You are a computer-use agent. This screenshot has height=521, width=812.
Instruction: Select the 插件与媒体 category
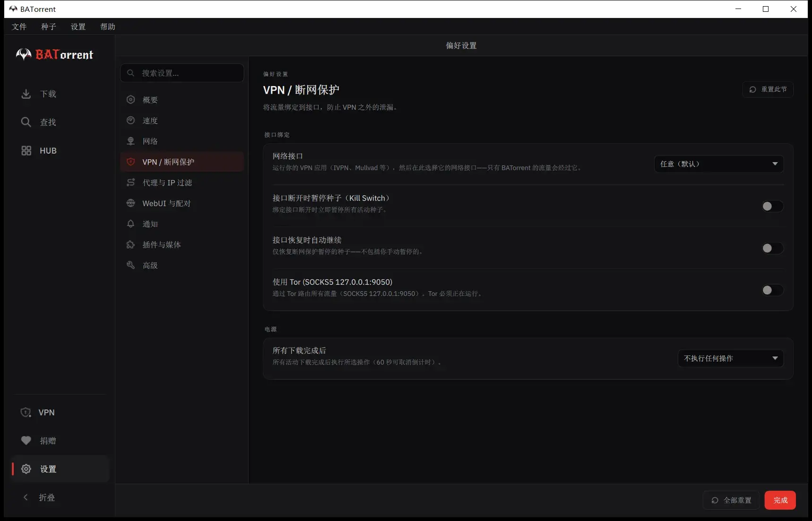point(182,244)
